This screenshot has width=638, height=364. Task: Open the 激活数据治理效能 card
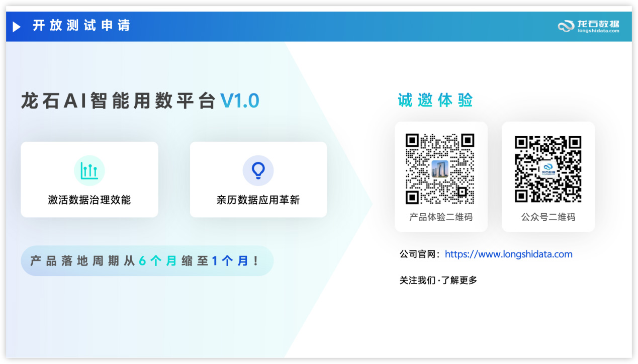click(89, 179)
